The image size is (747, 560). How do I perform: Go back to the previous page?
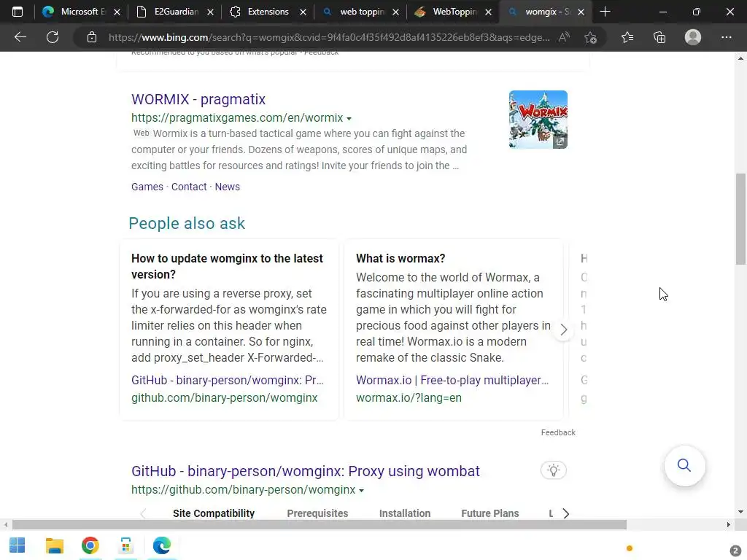[x=20, y=37]
